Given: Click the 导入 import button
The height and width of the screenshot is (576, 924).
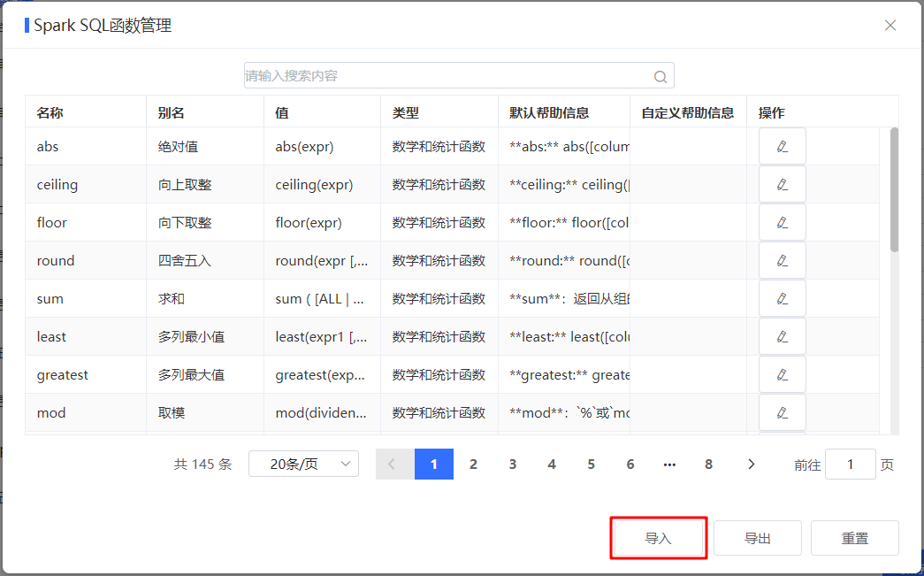Looking at the screenshot, I should tap(658, 538).
